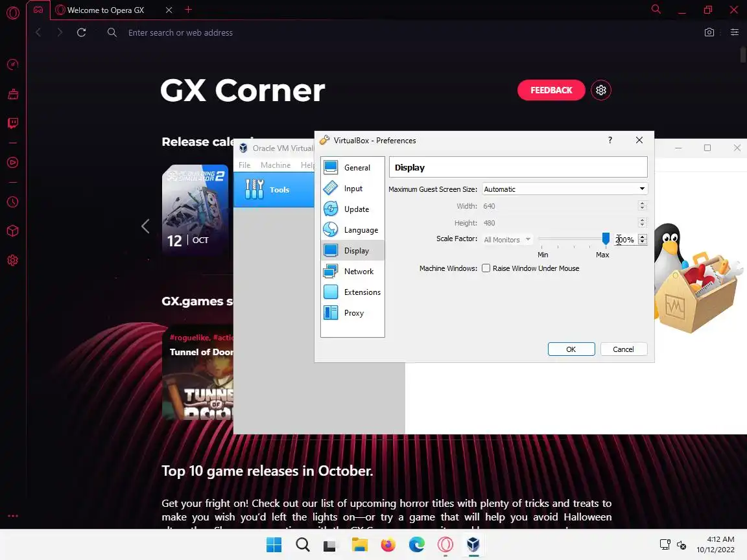Open History clock sidebar icon
The height and width of the screenshot is (560, 747).
pos(13,202)
